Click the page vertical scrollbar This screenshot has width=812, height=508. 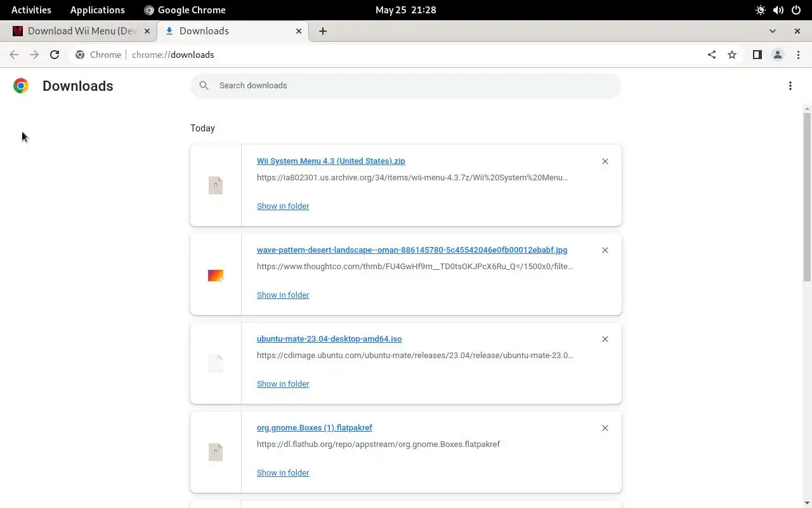coord(807,197)
